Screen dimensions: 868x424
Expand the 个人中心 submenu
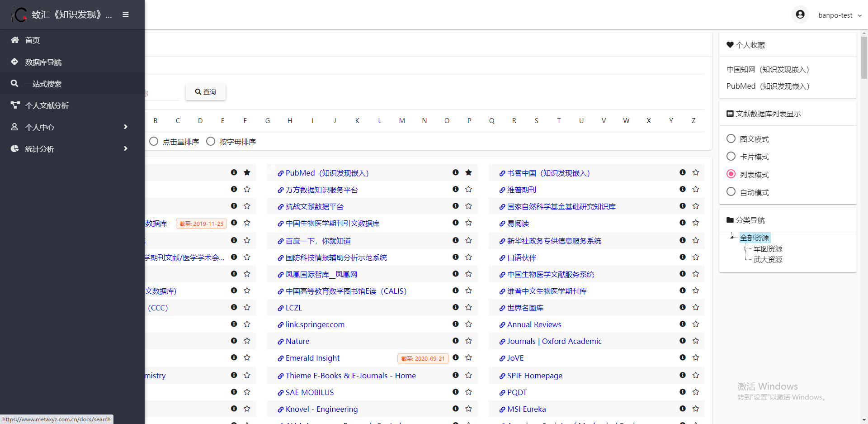tap(72, 127)
